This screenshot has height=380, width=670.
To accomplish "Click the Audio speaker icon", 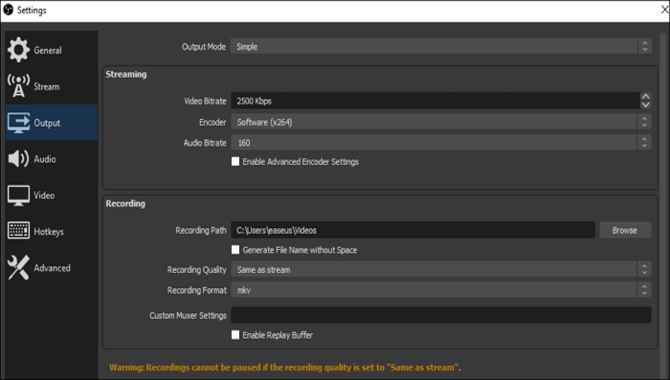I will (18, 159).
